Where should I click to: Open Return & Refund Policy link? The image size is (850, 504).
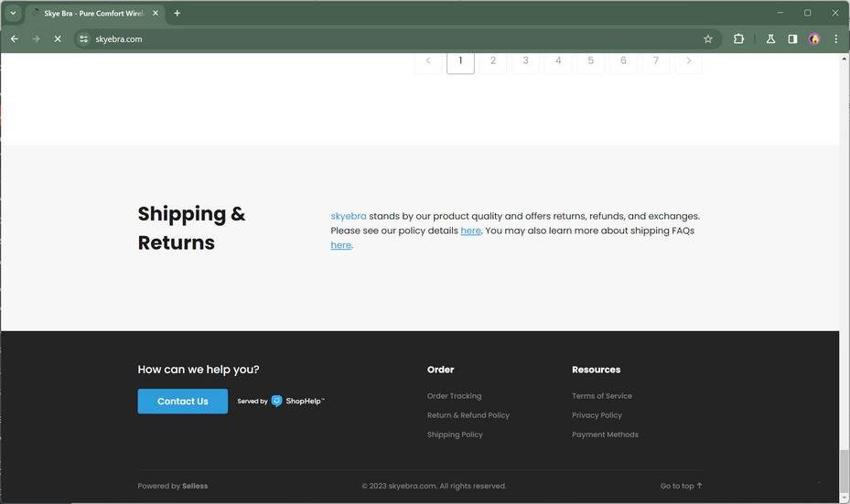(468, 415)
